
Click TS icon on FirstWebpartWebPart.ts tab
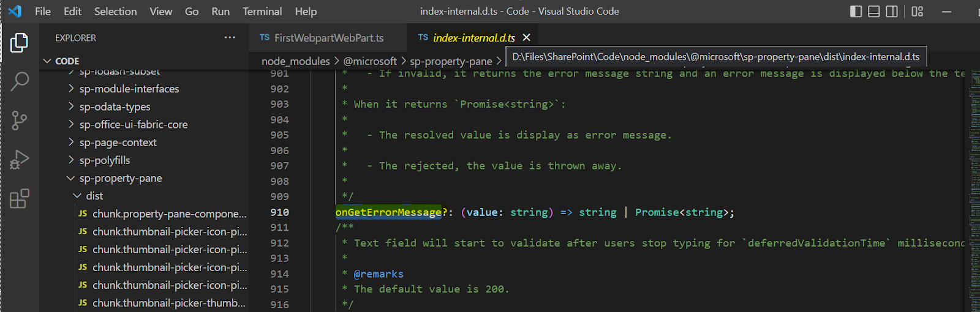[265, 37]
